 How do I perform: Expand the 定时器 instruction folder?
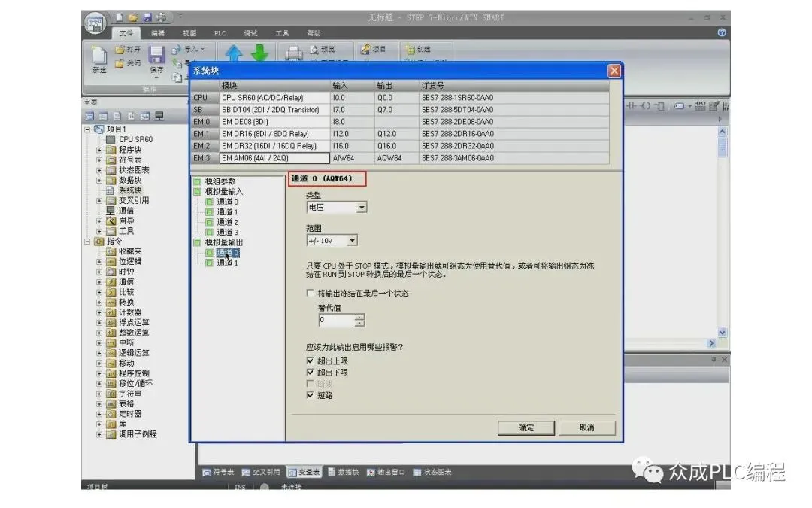pyautogui.click(x=99, y=414)
